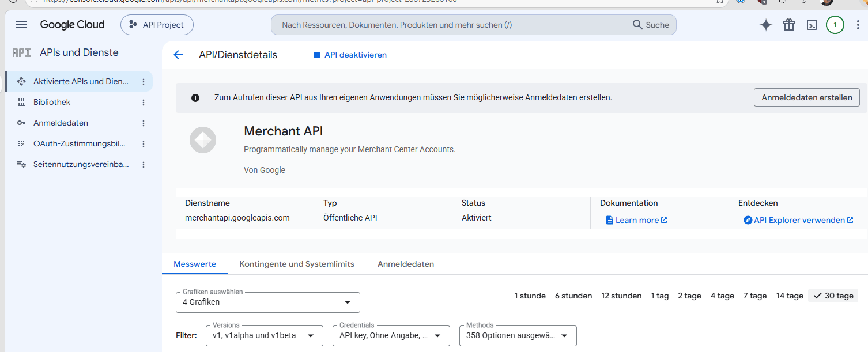Click the merchantapi.googleapis.com service name
This screenshot has width=868, height=352.
[237, 218]
